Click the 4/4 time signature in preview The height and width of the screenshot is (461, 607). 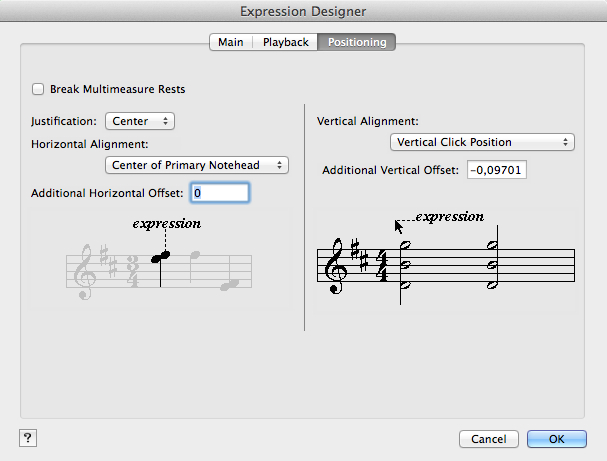[x=381, y=268]
